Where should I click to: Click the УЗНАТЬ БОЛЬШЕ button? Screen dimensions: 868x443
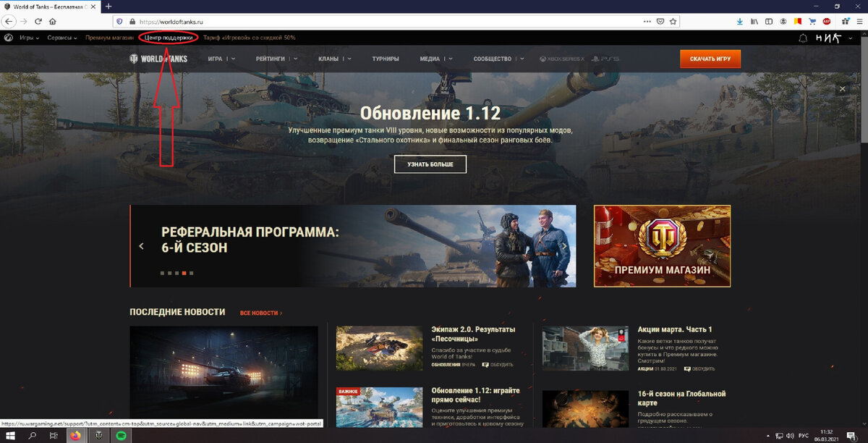click(430, 164)
